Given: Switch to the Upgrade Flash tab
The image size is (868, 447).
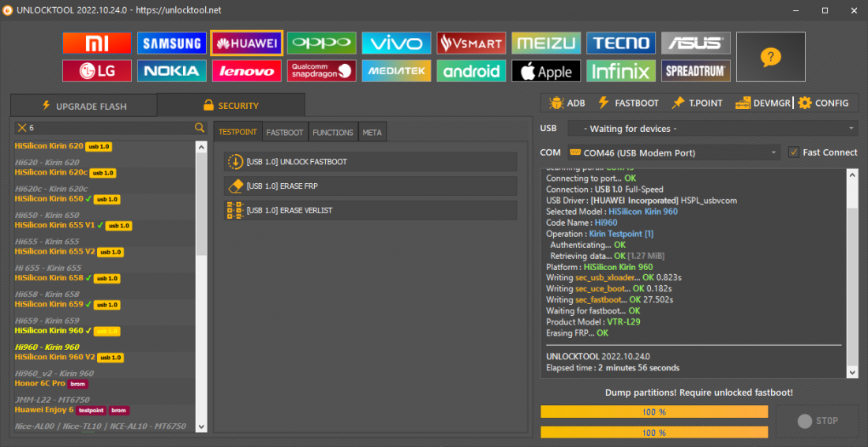Looking at the screenshot, I should (x=84, y=105).
